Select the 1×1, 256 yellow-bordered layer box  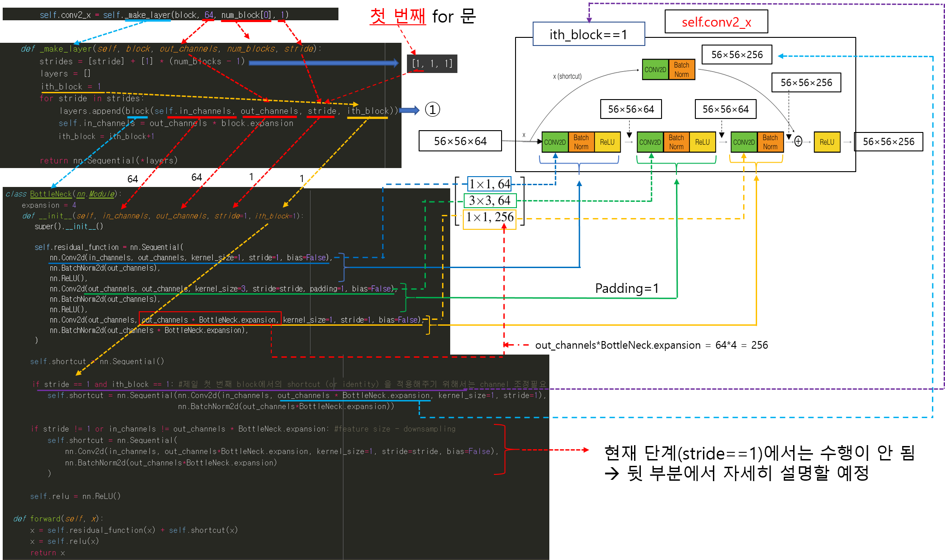tap(489, 217)
